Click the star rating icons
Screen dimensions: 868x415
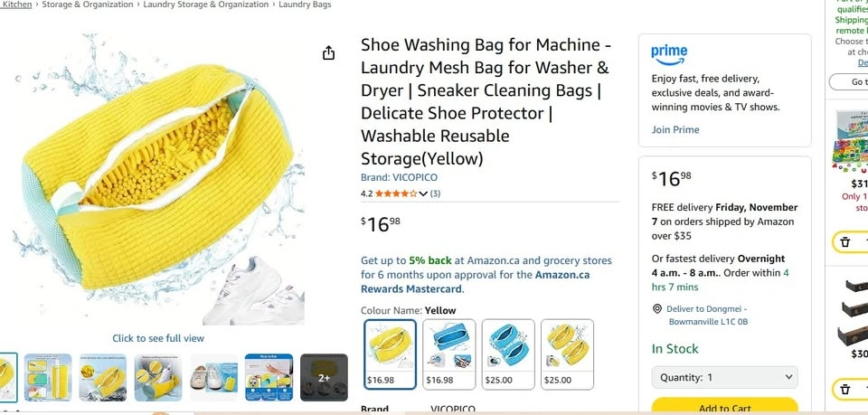(395, 193)
